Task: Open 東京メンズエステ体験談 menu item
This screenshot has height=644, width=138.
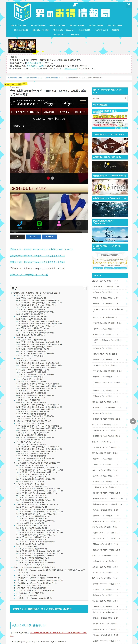Action: 38,25
